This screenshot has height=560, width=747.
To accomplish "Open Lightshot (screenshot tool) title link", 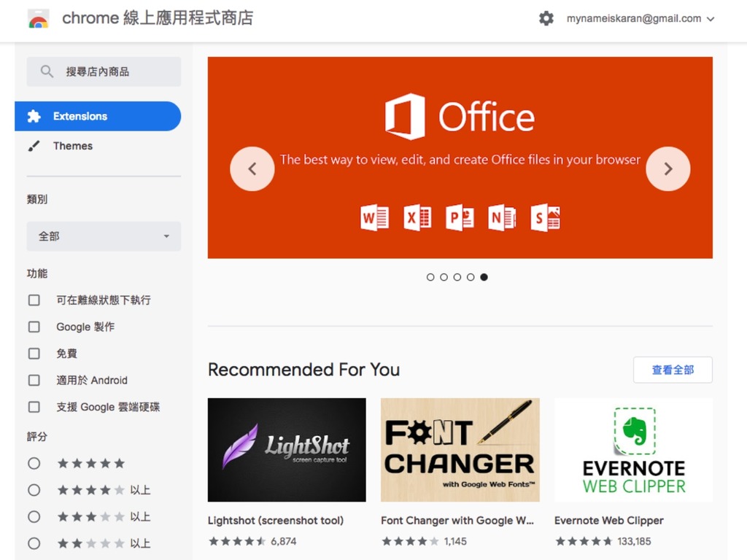I will click(275, 521).
